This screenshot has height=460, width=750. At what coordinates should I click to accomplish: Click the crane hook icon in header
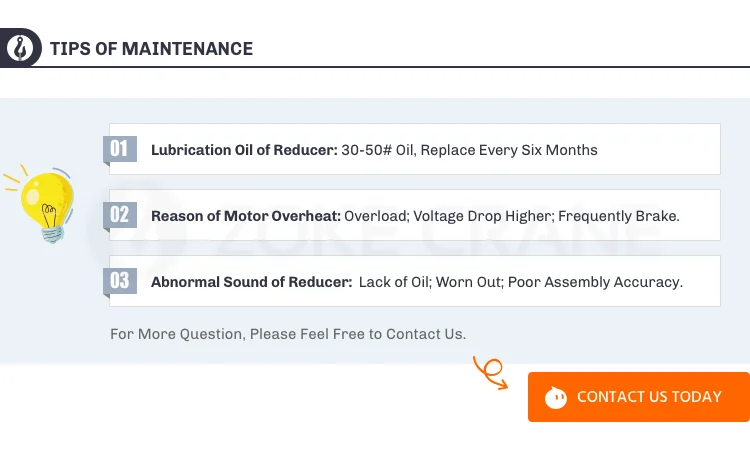pos(18,48)
